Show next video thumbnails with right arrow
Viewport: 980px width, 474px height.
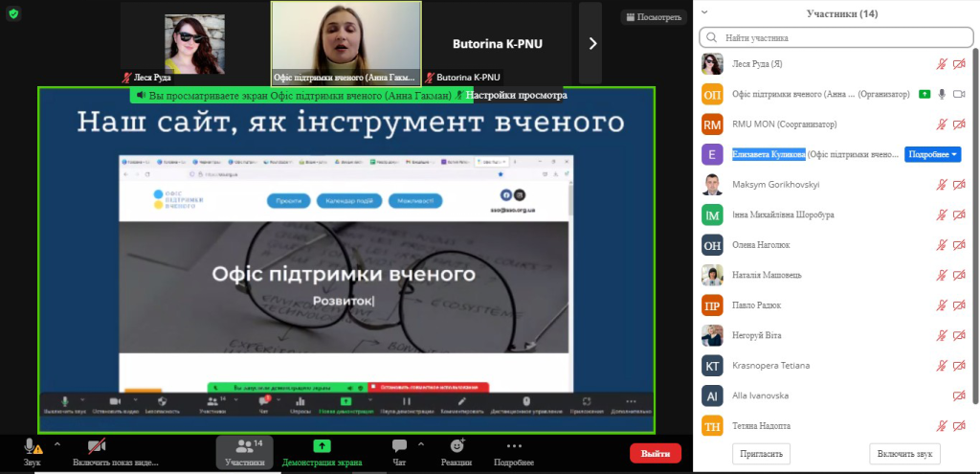[x=591, y=43]
